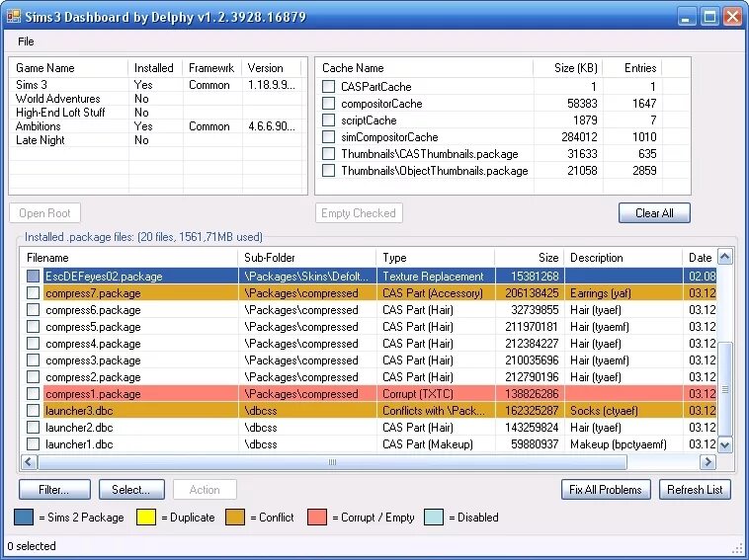The width and height of the screenshot is (749, 560).
Task: Select the Late Night game row
Action: (158, 140)
